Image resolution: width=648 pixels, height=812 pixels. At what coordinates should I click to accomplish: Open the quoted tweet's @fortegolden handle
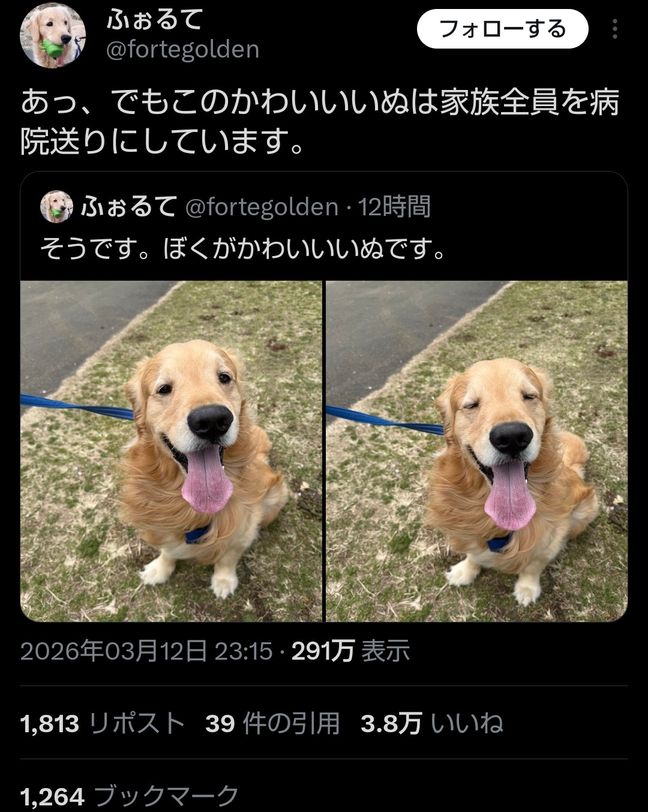(x=262, y=207)
